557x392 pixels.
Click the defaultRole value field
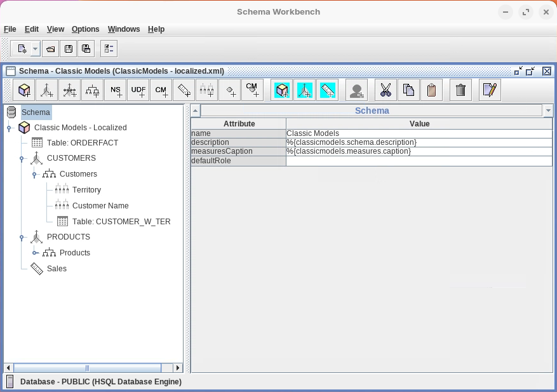coord(419,161)
